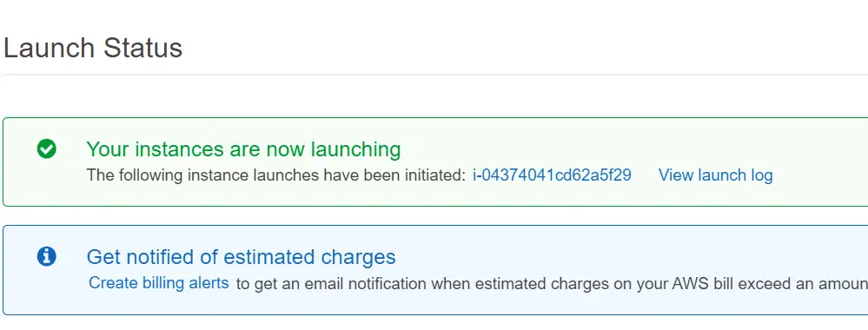Click 'Your instances are now launching' heading
This screenshot has height=330, width=868.
tap(243, 149)
